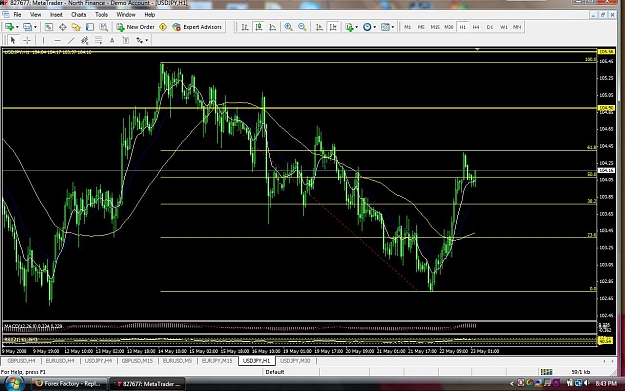Open the Window menu
Viewport: 625px width, 391px height.
click(x=126, y=15)
